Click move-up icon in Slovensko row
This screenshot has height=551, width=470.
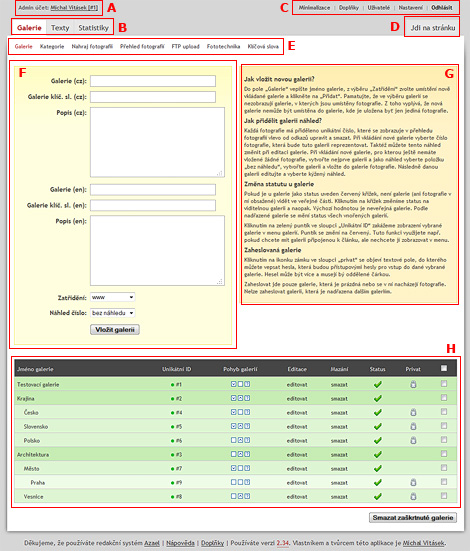[x=240, y=426]
